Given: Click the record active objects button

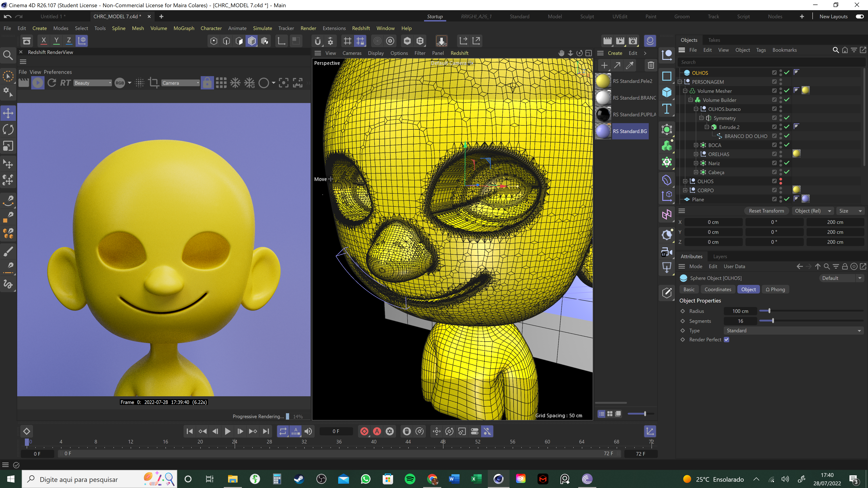Looking at the screenshot, I should 364,432.
